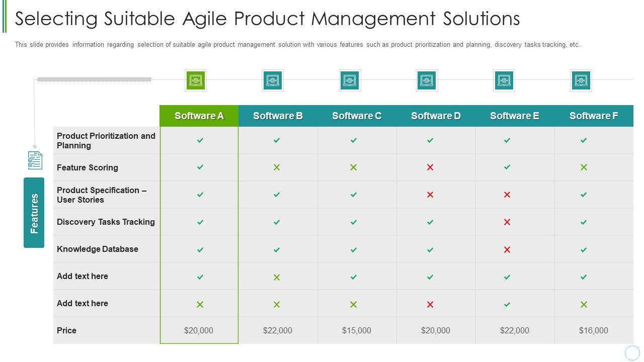Select the icon above Software C column
This screenshot has height=362, width=644.
350,80
